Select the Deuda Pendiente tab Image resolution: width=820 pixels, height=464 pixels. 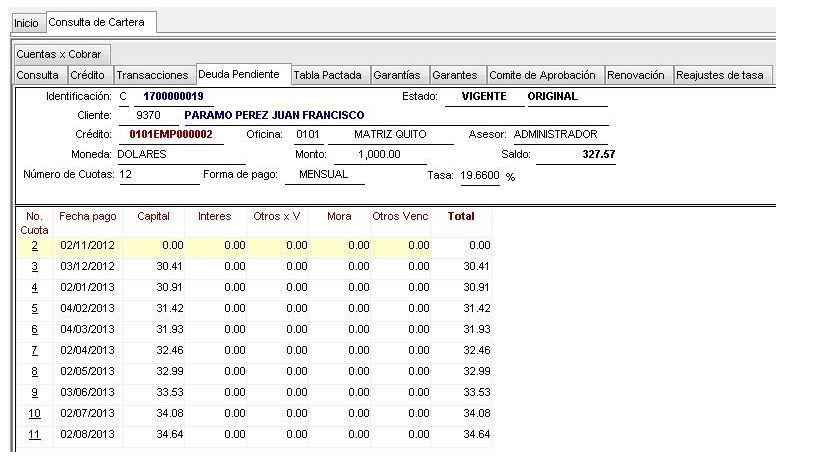(x=239, y=75)
